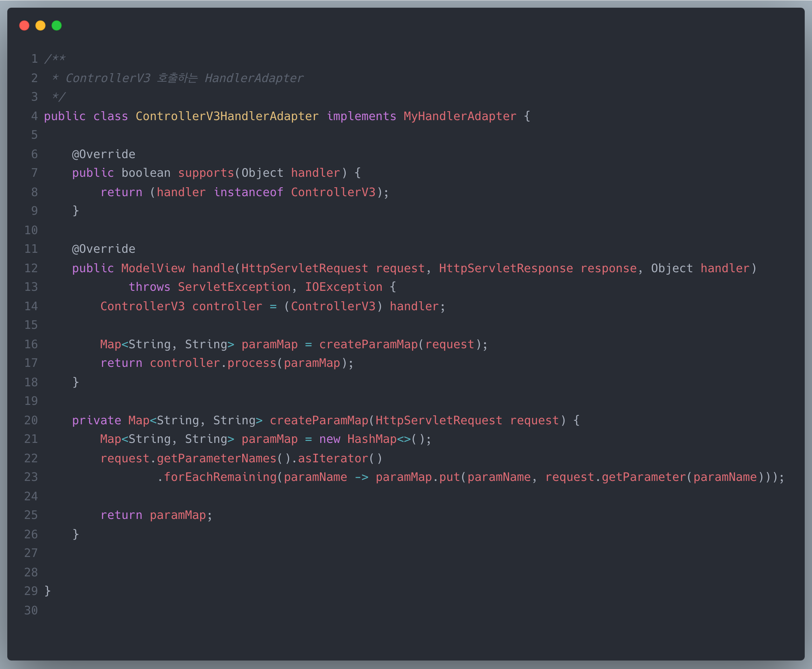Click MyHandlerAdapter on the class declaration line
812x669 pixels.
coord(460,116)
